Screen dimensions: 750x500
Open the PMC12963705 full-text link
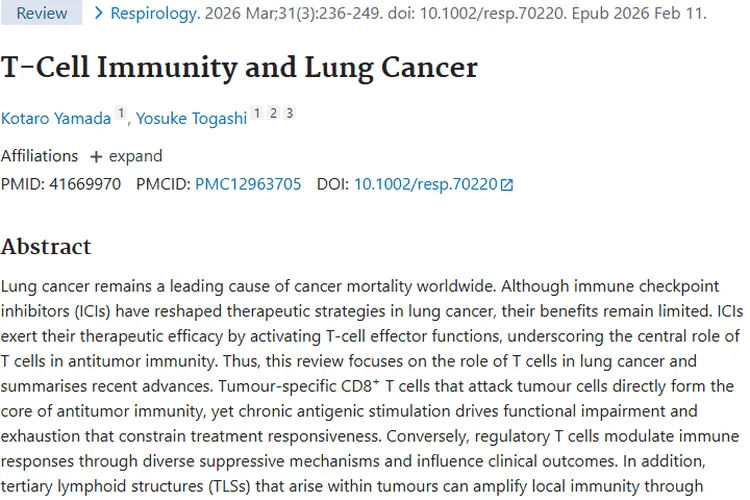click(248, 184)
